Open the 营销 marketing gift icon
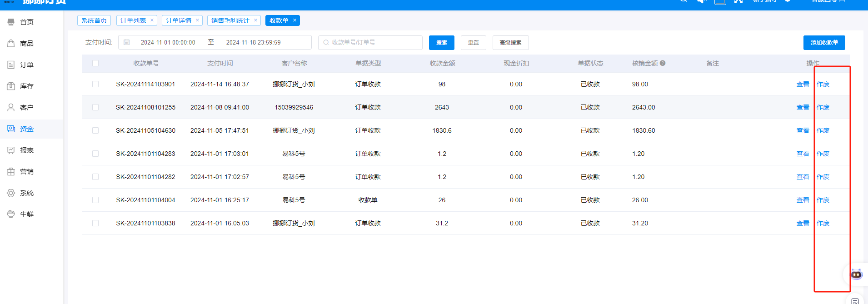868x304 pixels. pos(11,171)
